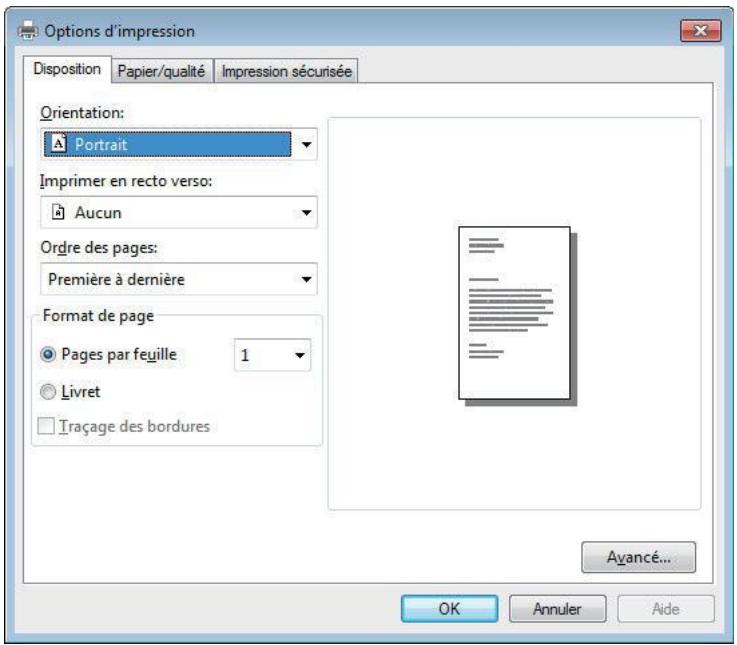Switch to the Impression sécurisée tab

(287, 71)
